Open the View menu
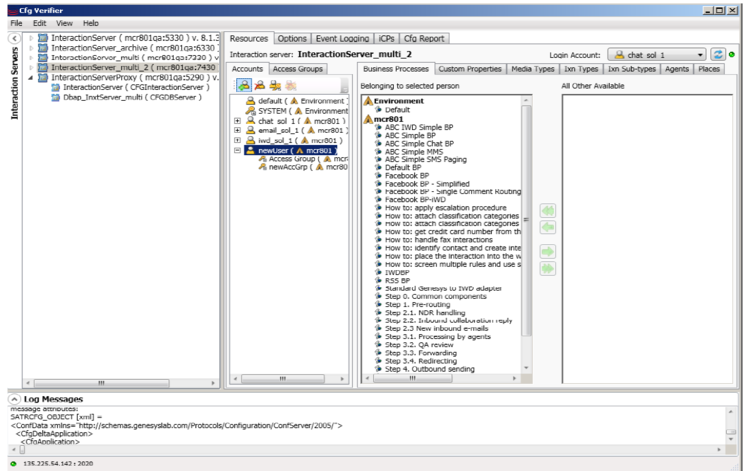750x471 pixels. 64,23
